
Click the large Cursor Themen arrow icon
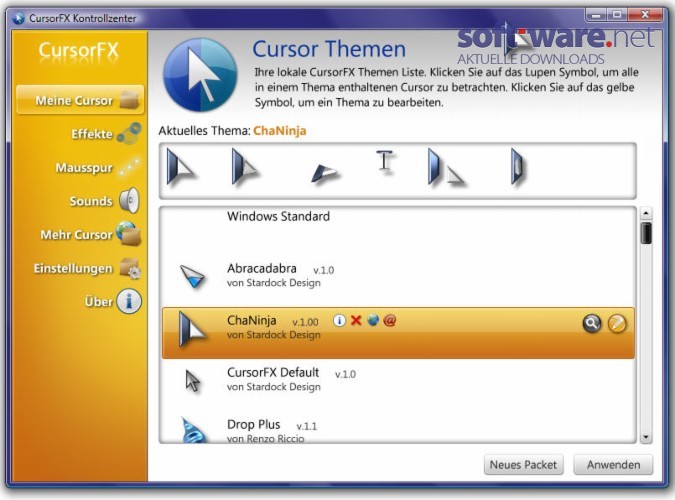pyautogui.click(x=200, y=75)
